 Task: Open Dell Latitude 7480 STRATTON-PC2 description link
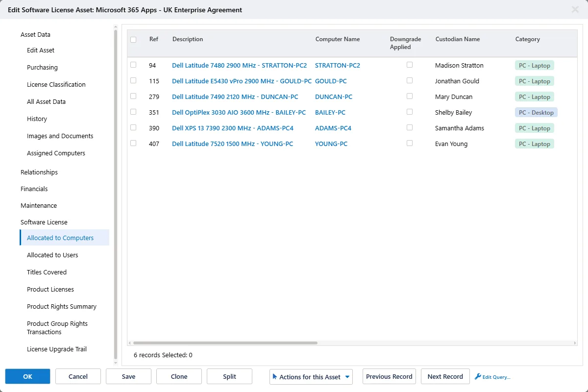click(x=239, y=66)
